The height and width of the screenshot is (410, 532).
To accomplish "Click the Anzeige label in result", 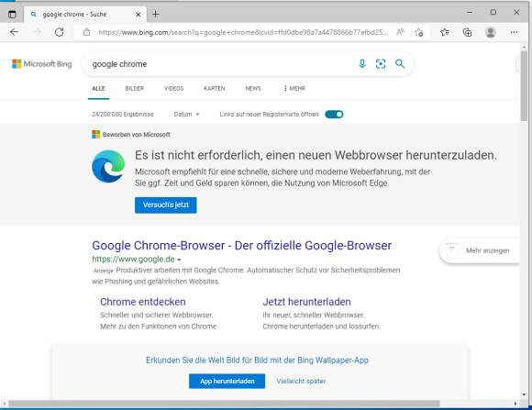I will tap(104, 271).
